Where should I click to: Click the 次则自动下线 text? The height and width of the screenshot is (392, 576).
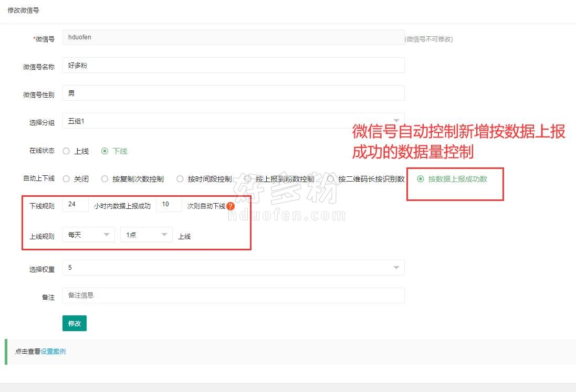coord(206,206)
